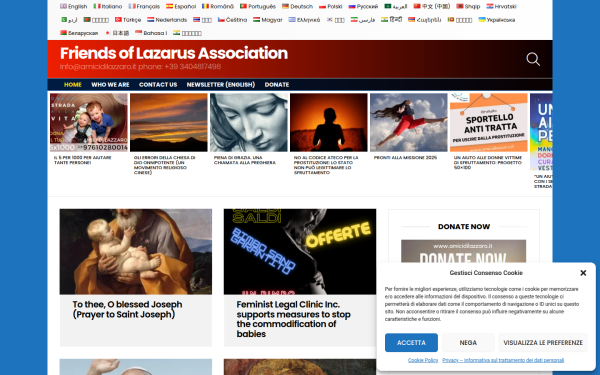Select Türkçe language flag
Screen dimensions: 600x375
[128, 20]
